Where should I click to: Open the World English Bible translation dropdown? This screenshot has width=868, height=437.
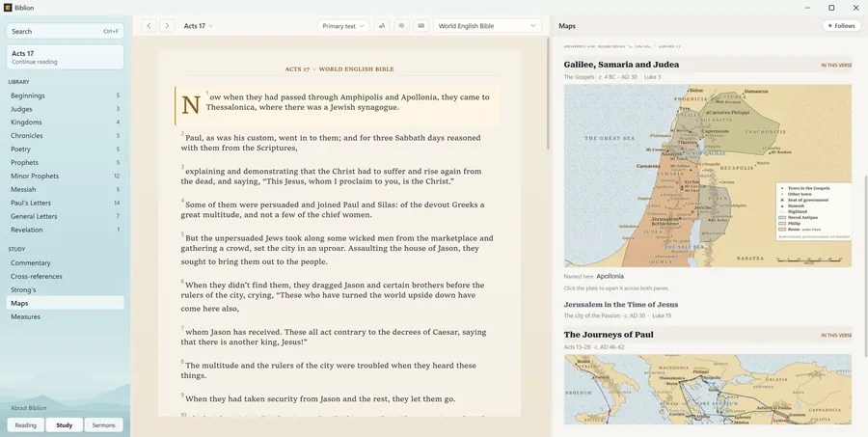[x=487, y=25]
